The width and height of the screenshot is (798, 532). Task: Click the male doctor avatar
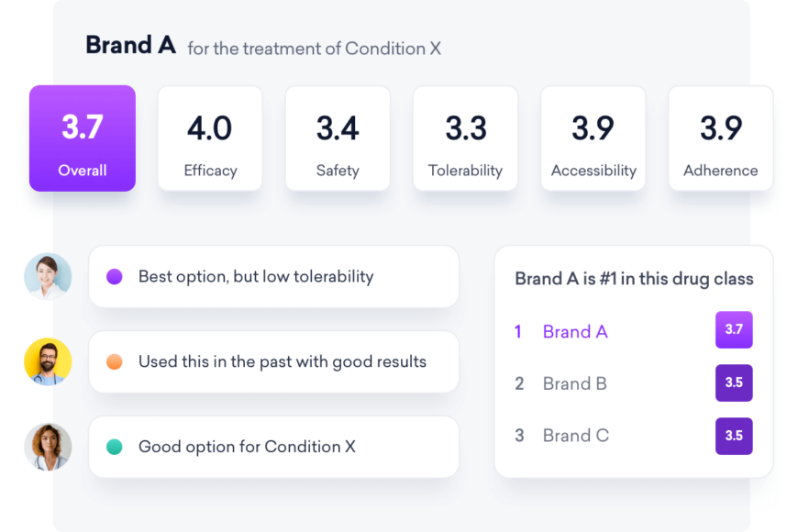47,361
